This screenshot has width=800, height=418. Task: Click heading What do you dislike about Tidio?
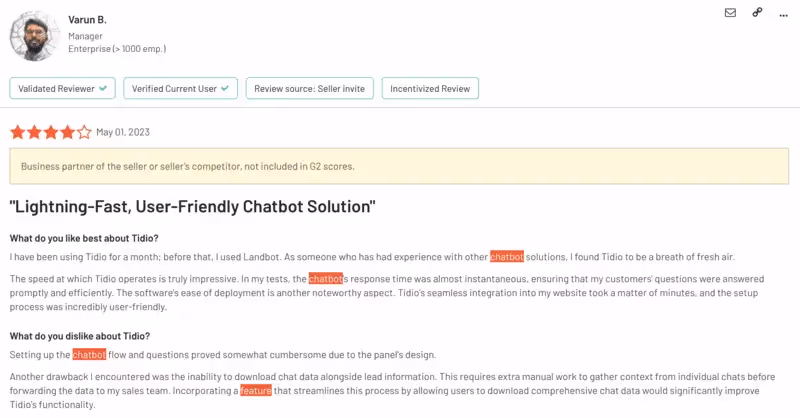[80, 336]
